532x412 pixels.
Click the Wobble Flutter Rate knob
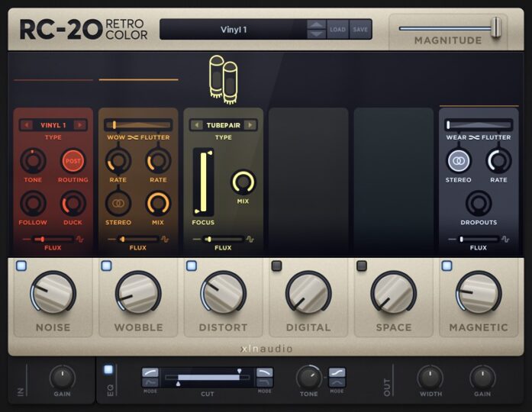point(158,161)
